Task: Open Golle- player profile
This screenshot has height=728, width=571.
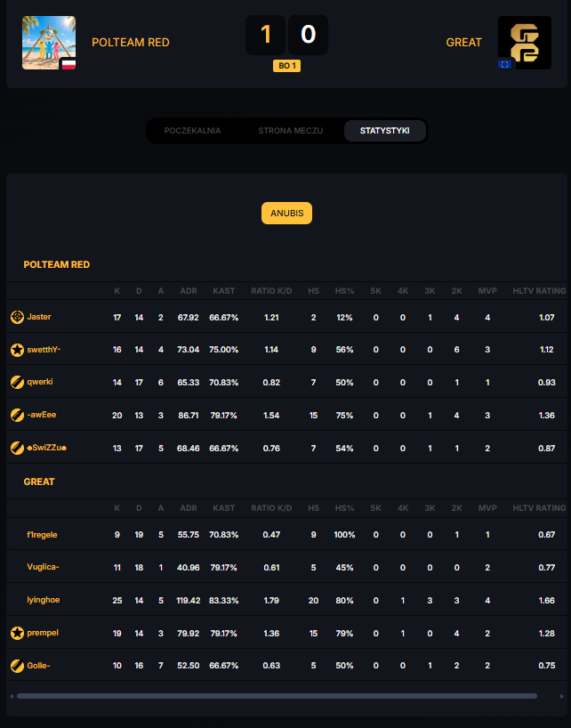Action: [38, 666]
